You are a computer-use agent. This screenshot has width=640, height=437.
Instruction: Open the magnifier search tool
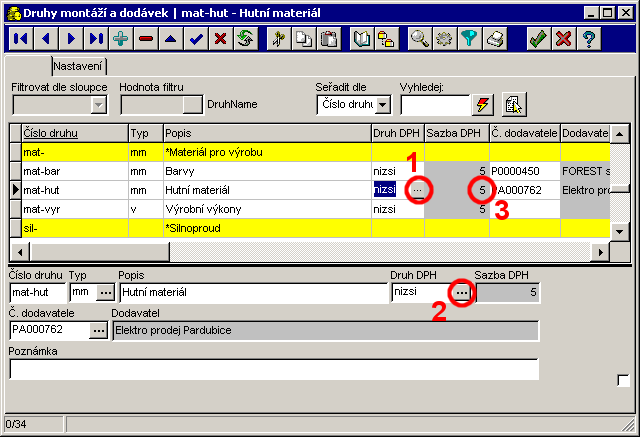tap(420, 39)
